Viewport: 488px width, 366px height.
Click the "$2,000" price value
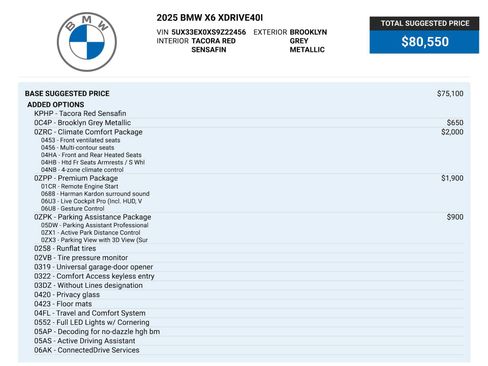click(x=452, y=132)
